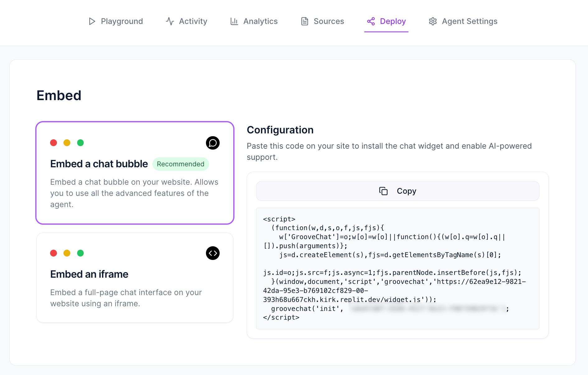Click the red dot on the chat bubble card

click(x=54, y=142)
